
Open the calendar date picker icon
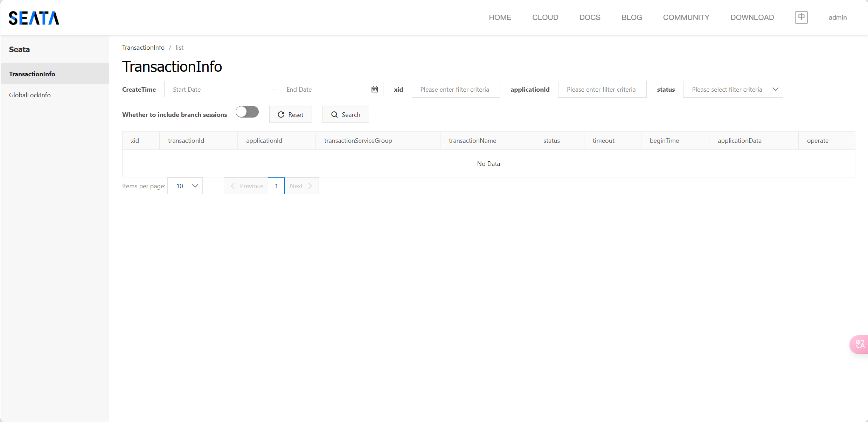click(375, 90)
